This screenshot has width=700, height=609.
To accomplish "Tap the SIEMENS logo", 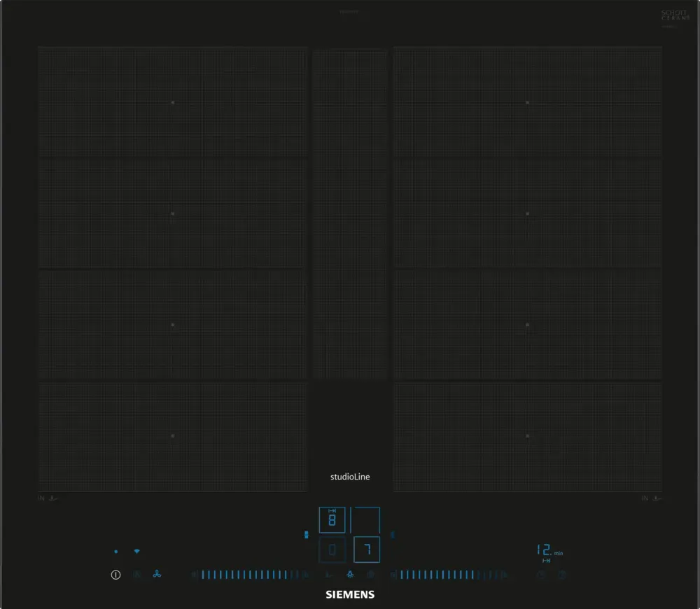I will (350, 594).
